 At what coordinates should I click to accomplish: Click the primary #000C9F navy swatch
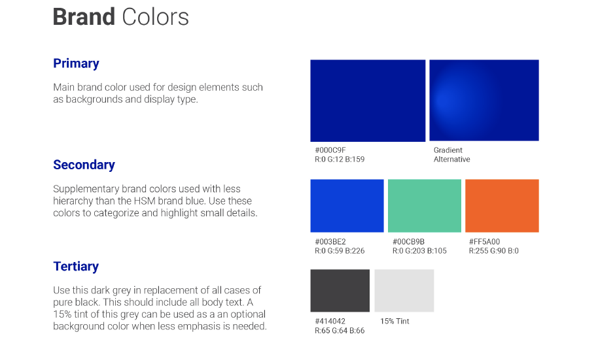[x=368, y=101]
